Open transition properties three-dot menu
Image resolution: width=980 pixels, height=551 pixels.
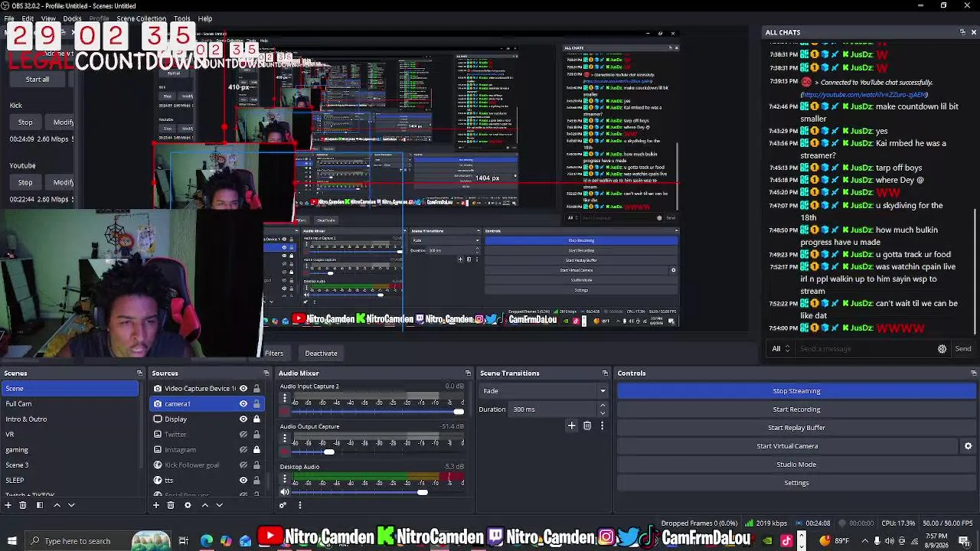coord(602,425)
